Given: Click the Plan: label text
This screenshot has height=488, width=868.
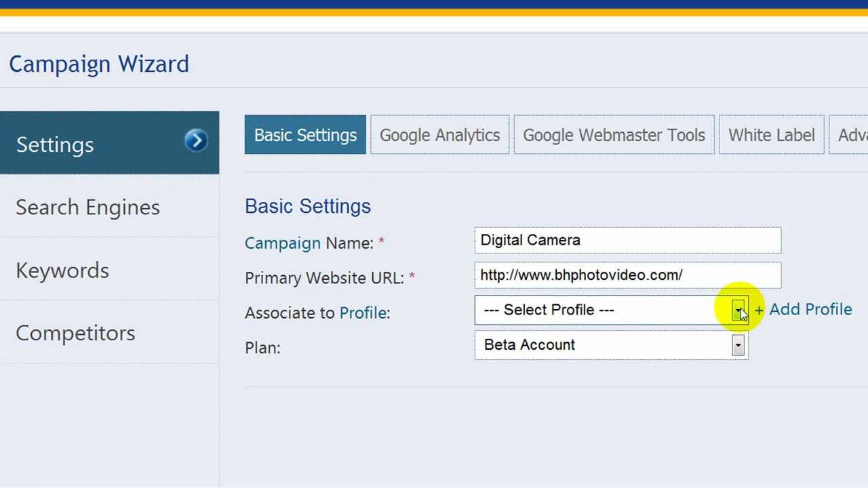Looking at the screenshot, I should pyautogui.click(x=262, y=348).
